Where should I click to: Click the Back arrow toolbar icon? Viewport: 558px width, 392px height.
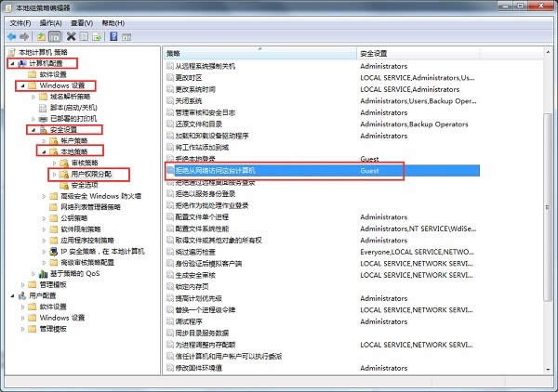(x=12, y=36)
